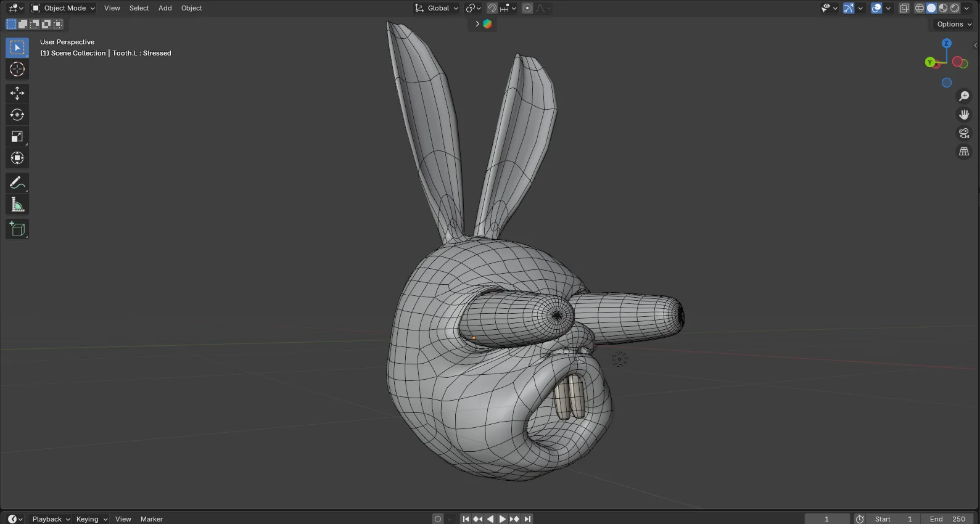The height and width of the screenshot is (524, 980).
Task: Open the timeline editor type icon
Action: [15, 519]
